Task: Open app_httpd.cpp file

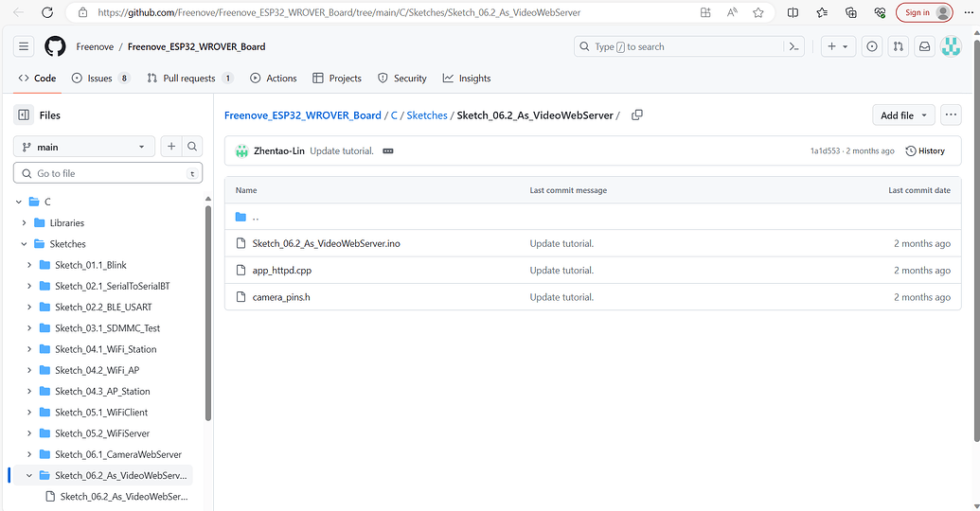Action: click(282, 271)
